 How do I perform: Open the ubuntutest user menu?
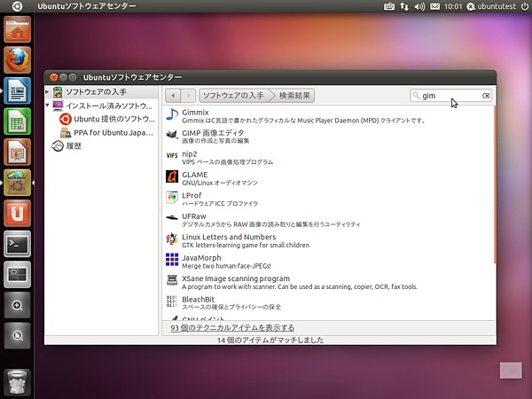click(x=491, y=6)
